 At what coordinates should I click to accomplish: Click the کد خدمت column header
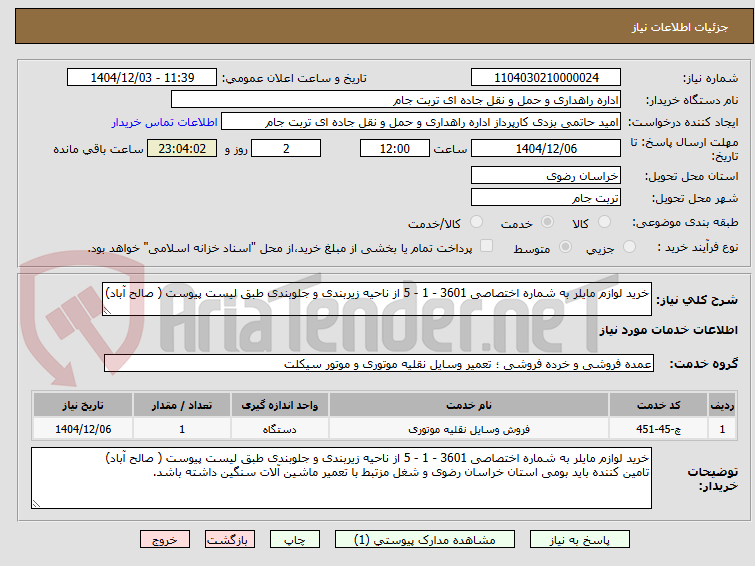[658, 405]
